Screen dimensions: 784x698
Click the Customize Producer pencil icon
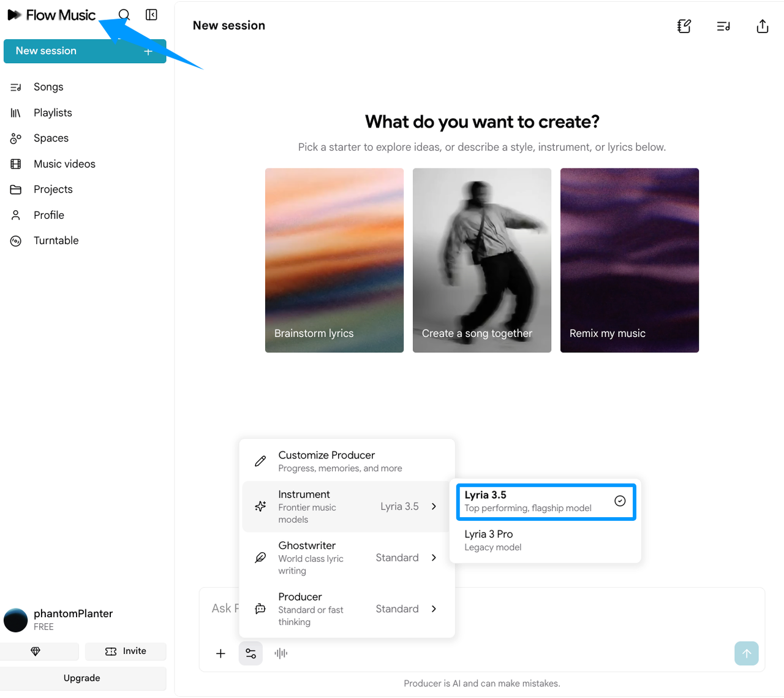click(260, 461)
